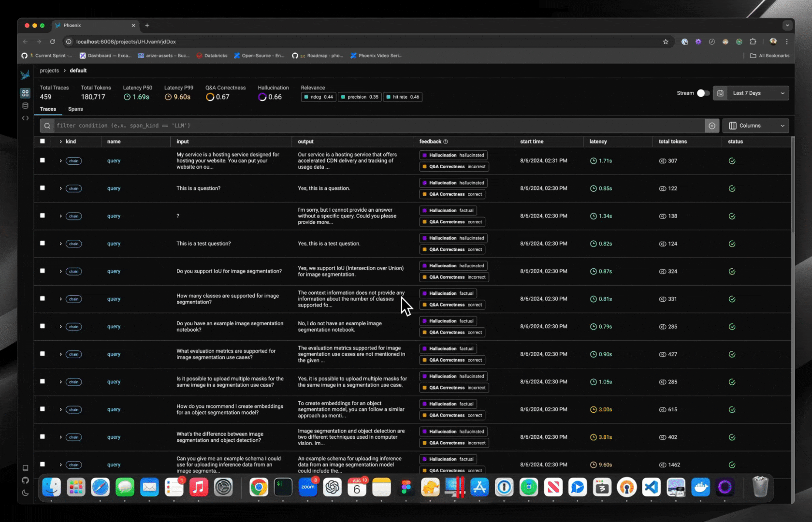Screen dimensions: 812x522
Task: Open the Current Sprint bookmark
Action: point(46,56)
